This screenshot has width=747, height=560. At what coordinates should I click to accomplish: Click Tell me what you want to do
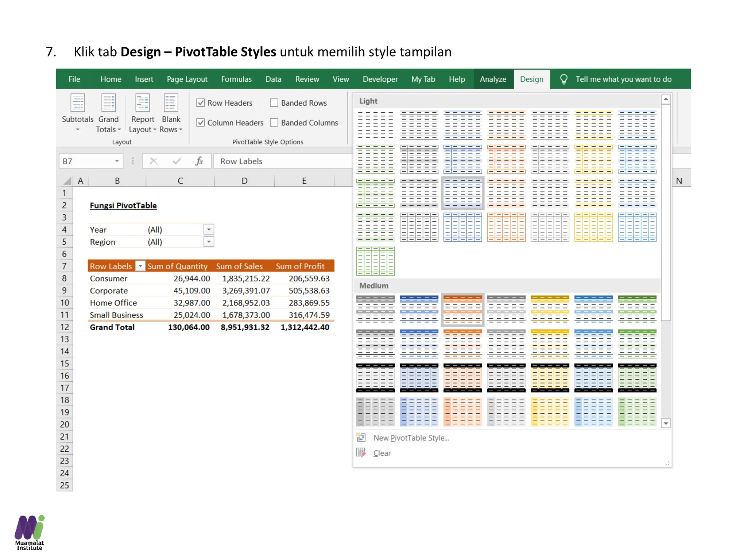click(x=623, y=79)
